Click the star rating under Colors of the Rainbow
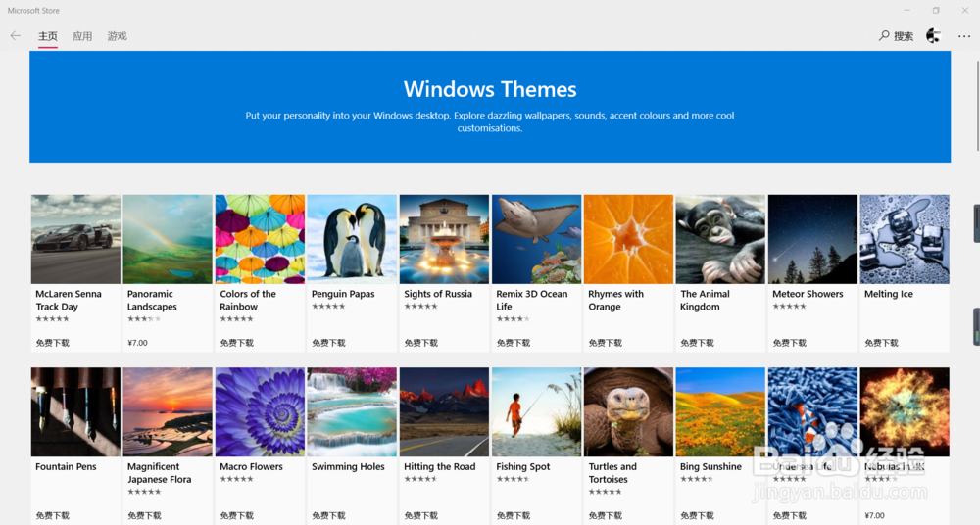Viewport: 980px width, 525px height. [236, 318]
